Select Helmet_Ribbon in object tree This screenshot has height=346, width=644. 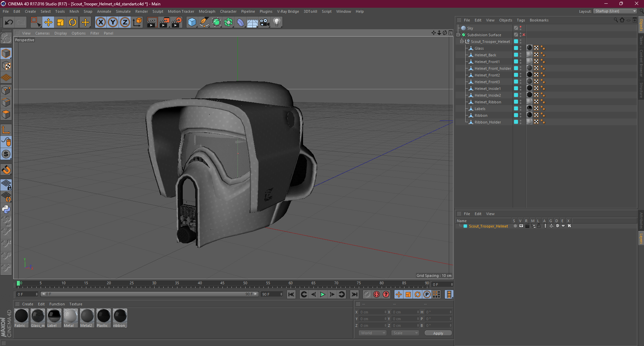pyautogui.click(x=487, y=102)
